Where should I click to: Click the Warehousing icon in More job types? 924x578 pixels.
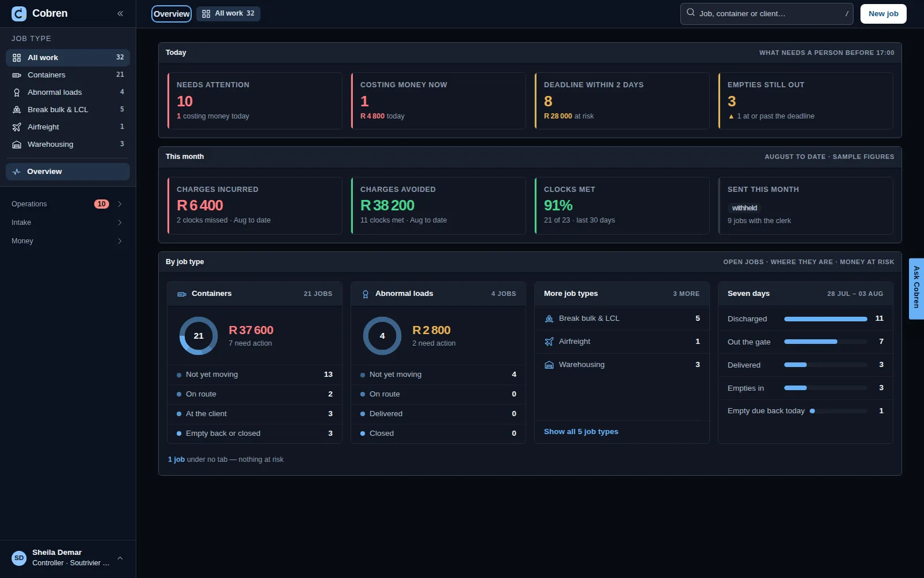click(x=549, y=365)
